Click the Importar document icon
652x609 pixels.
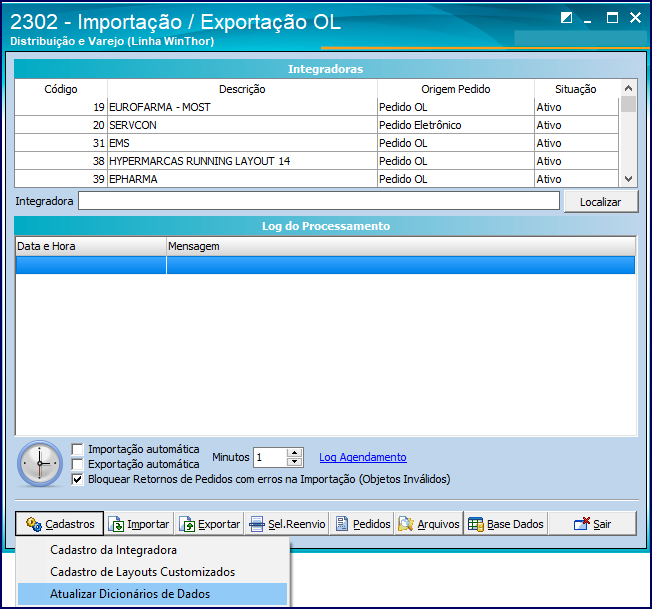click(116, 524)
